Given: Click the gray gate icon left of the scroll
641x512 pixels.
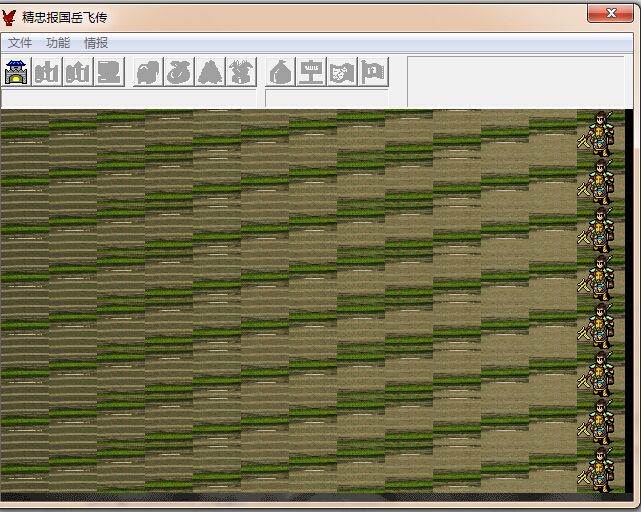Looking at the screenshot, I should click(x=78, y=72).
